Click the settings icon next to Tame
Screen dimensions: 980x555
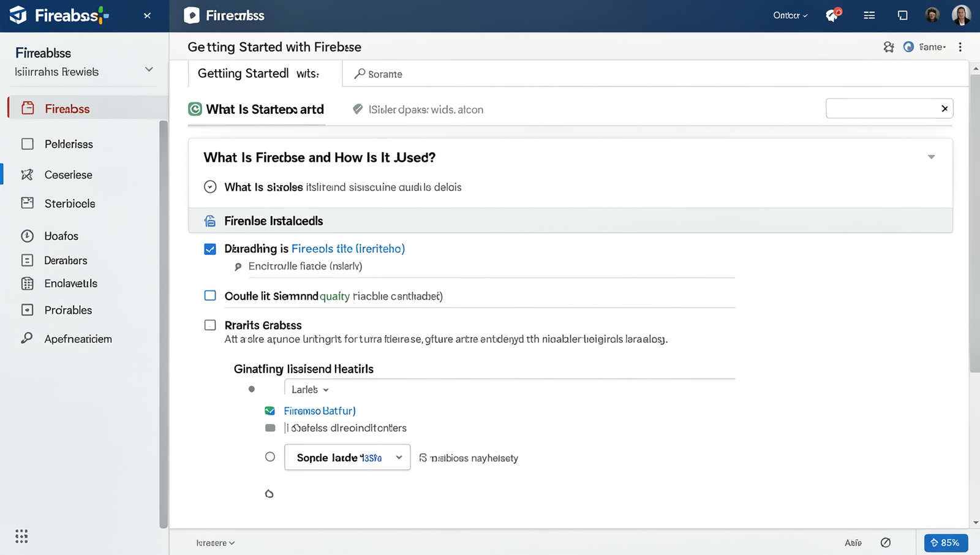(889, 47)
